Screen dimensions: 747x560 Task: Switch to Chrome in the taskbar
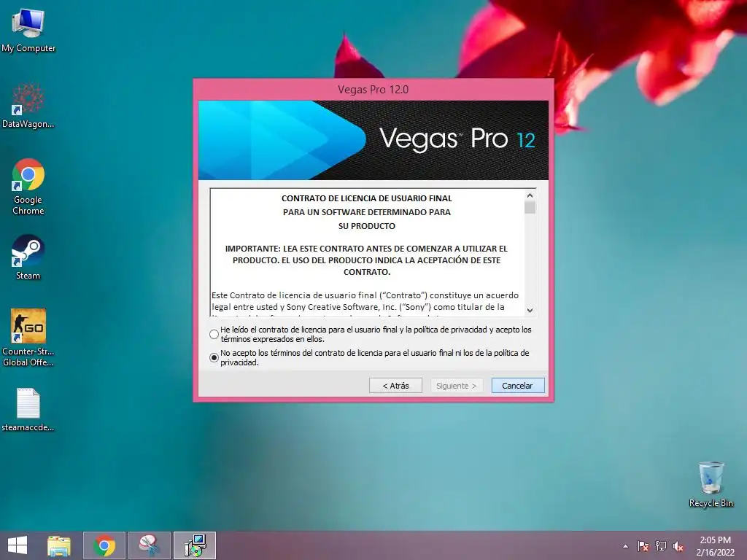pos(104,545)
